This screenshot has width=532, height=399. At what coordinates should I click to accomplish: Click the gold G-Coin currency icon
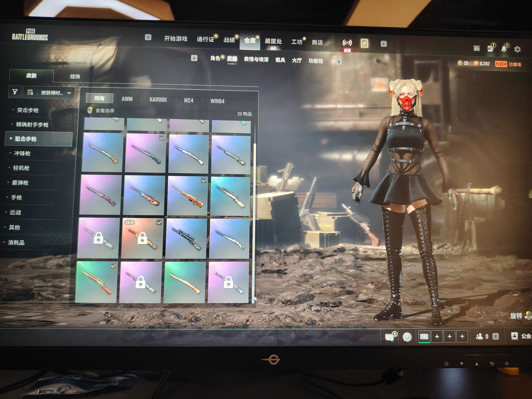click(x=460, y=63)
